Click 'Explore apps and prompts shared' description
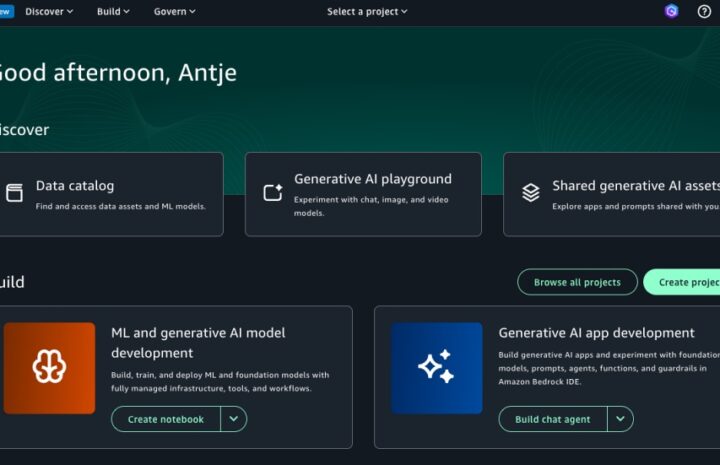Screen dimensions: 720x465 point(636,207)
